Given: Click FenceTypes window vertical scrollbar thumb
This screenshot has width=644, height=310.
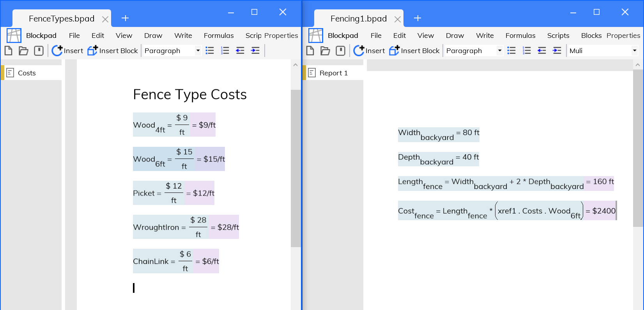Looking at the screenshot, I should tap(296, 168).
